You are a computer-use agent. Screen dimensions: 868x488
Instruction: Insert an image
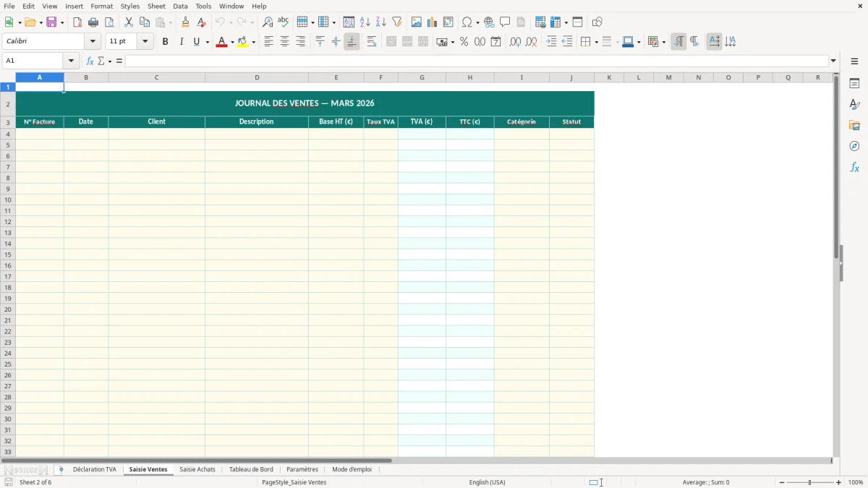tap(417, 22)
